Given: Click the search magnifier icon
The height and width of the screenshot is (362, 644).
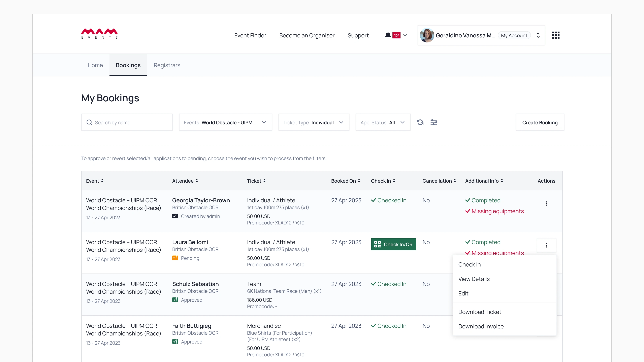Looking at the screenshot, I should pyautogui.click(x=89, y=122).
